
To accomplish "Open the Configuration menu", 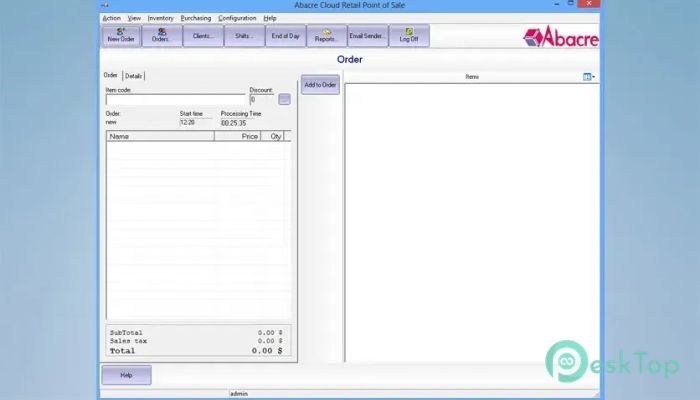I will tap(237, 18).
